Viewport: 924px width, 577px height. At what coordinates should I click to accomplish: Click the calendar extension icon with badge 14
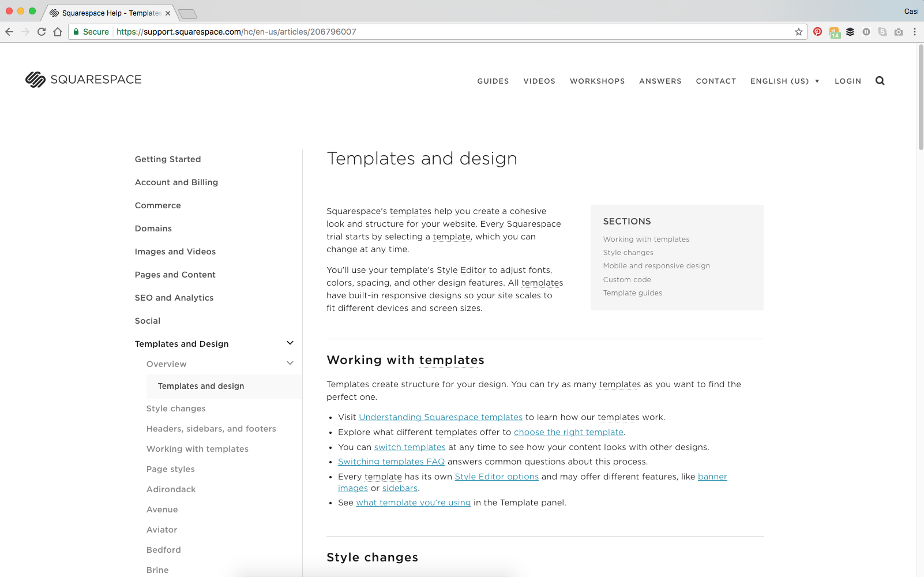[x=835, y=32]
